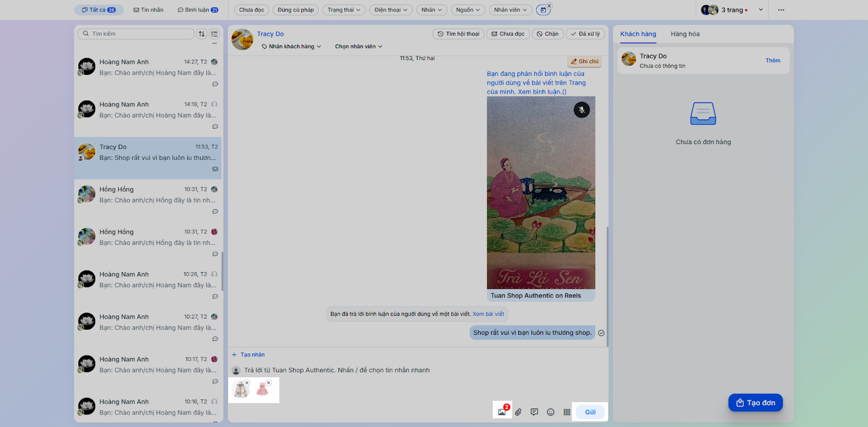Open the Xem bình luận link
The image size is (868, 427).
(542, 92)
